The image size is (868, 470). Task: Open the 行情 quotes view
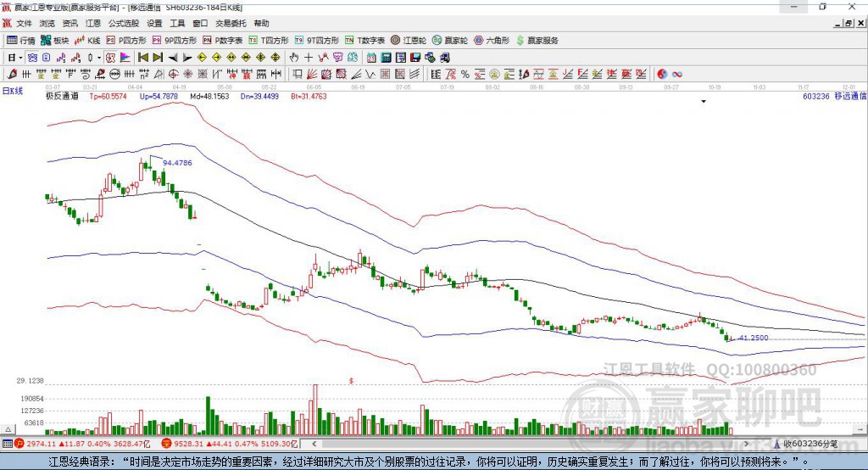(x=21, y=41)
